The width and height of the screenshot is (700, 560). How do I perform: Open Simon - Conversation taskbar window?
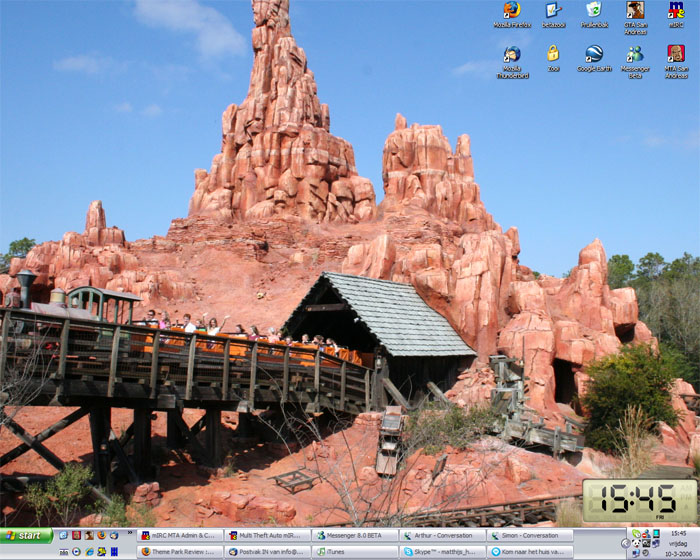pyautogui.click(x=530, y=535)
